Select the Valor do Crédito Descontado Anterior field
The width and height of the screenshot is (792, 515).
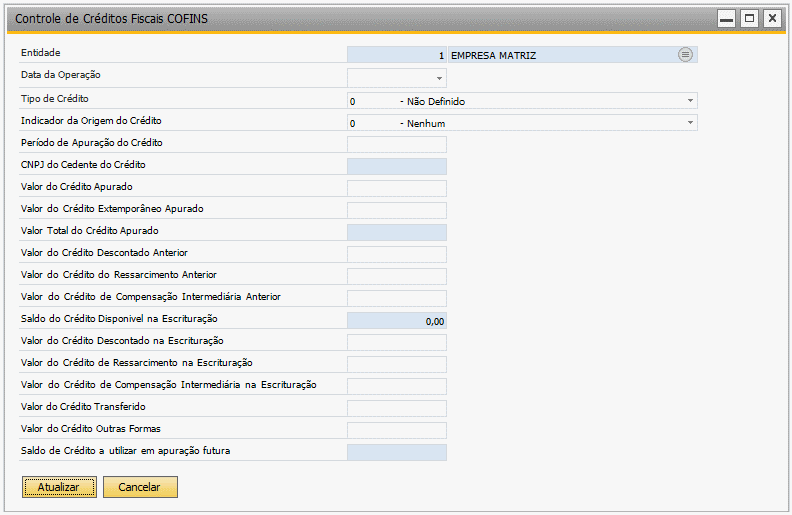[397, 254]
